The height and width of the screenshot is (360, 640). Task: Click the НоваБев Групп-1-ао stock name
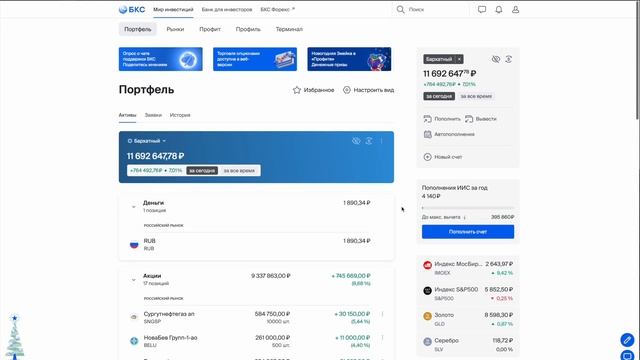click(x=170, y=338)
